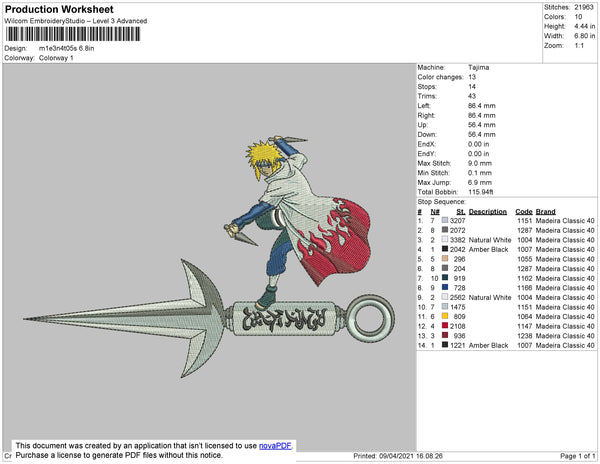Open the novaPDF hyperlink
The width and height of the screenshot is (600, 464).
pos(275,446)
